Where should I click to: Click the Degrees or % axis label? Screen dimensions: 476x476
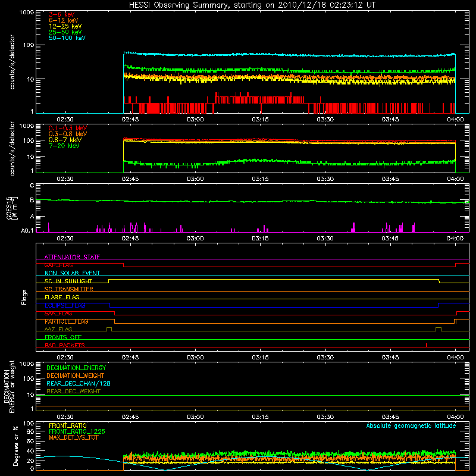click(x=15, y=446)
